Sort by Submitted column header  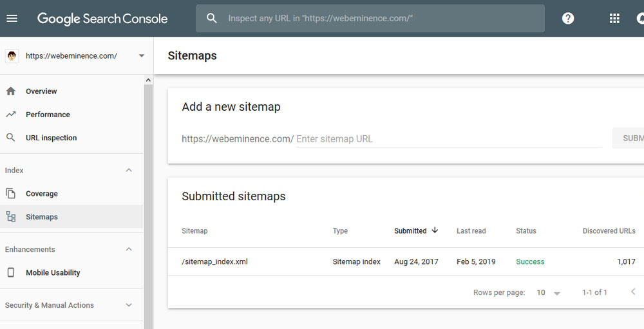click(x=410, y=231)
